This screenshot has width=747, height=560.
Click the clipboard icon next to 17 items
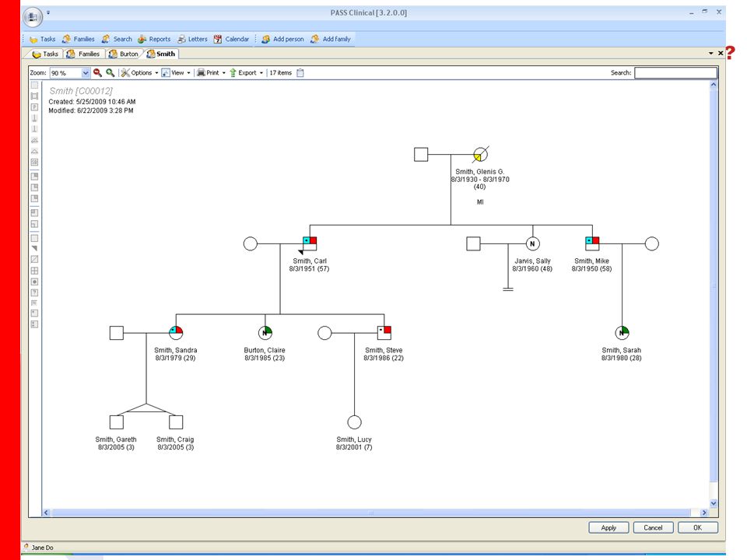coord(300,73)
